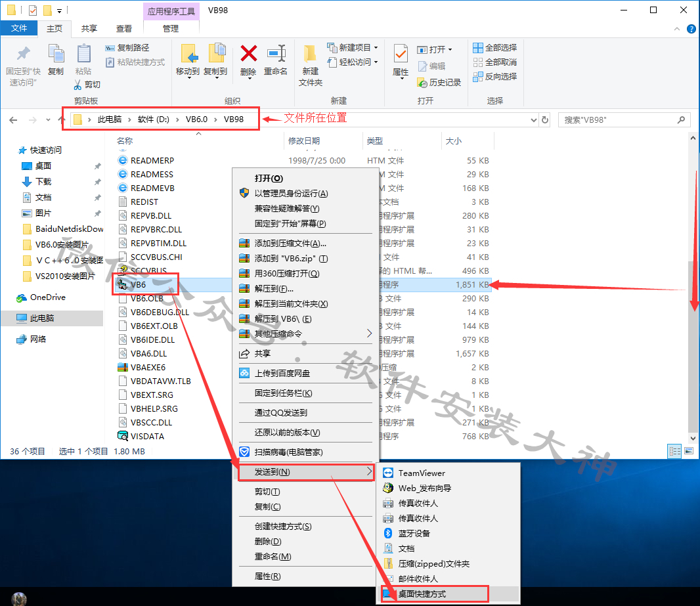Open the help question-mark icon
The height and width of the screenshot is (606, 700).
coord(691,29)
